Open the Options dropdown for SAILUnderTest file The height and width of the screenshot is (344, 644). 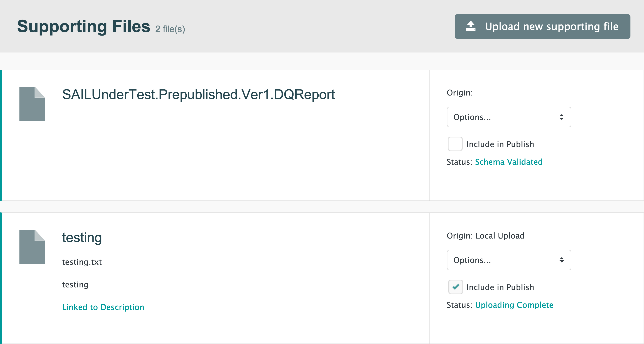pyautogui.click(x=508, y=117)
